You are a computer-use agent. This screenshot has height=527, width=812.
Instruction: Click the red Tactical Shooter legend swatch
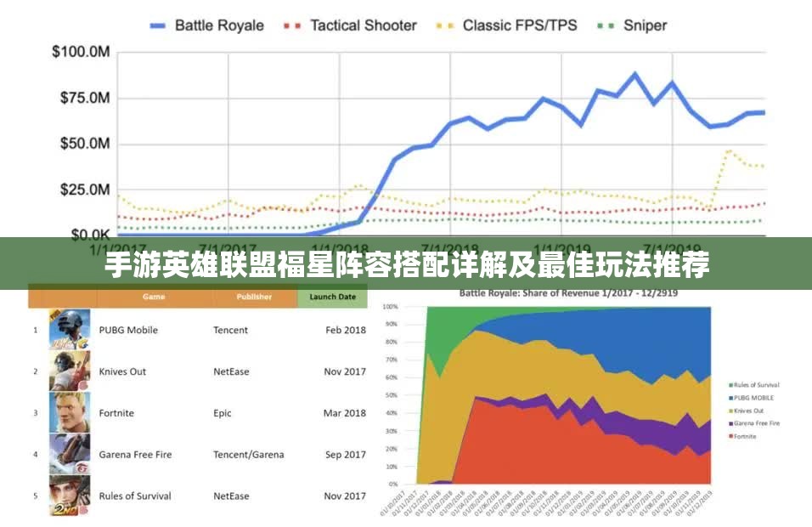coord(292,25)
